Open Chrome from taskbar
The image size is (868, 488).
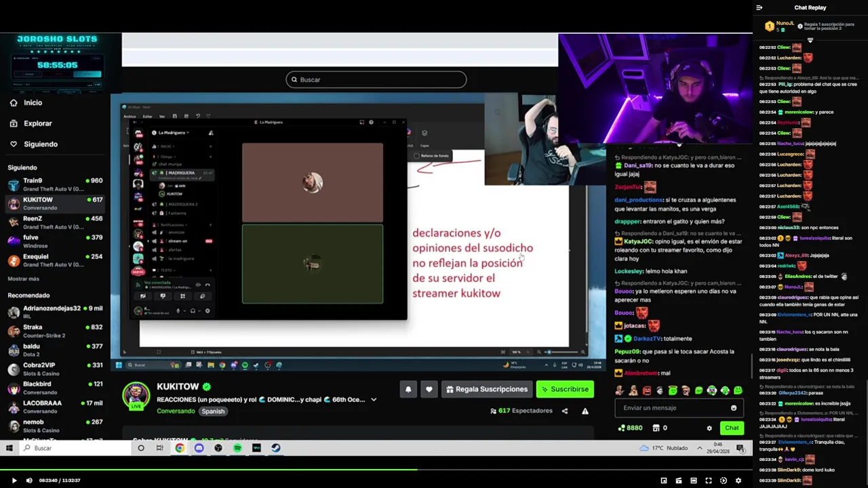(179, 448)
